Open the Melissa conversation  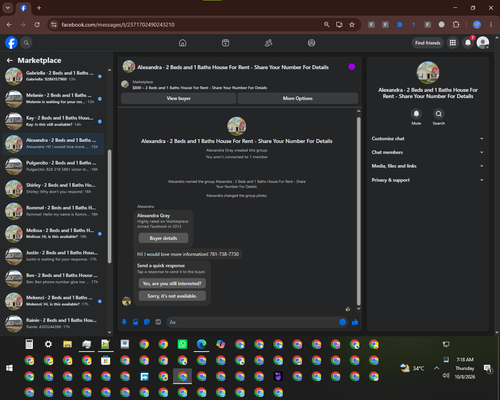pos(53,233)
